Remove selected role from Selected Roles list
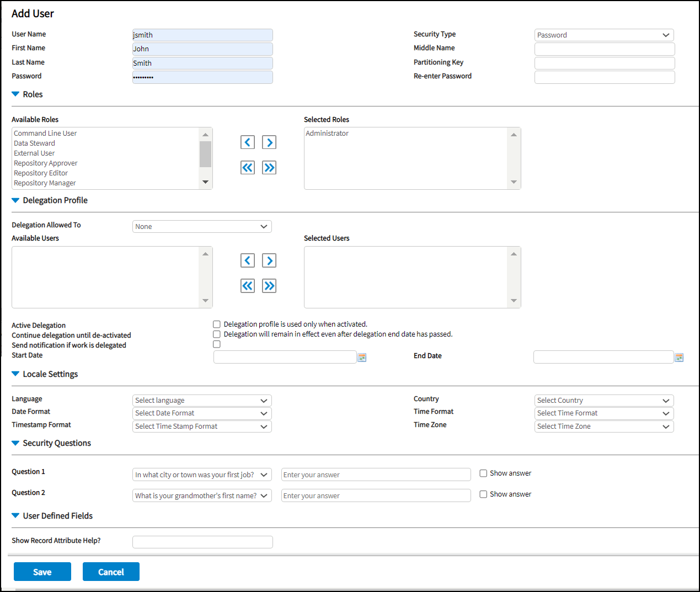The width and height of the screenshot is (700, 592). pos(248,142)
